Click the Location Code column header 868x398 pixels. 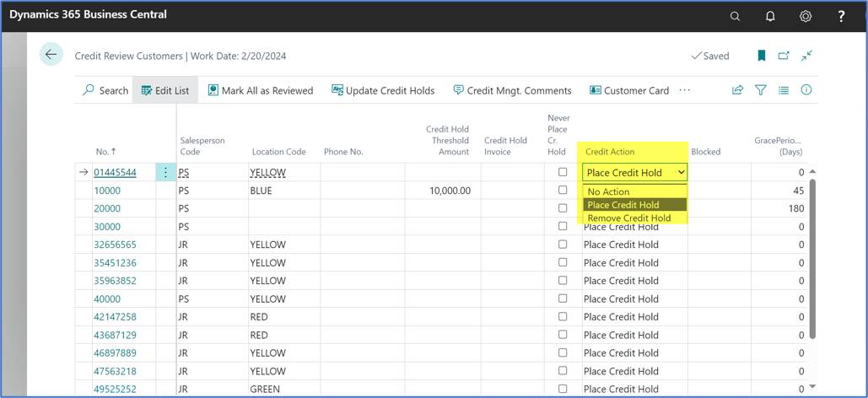click(279, 152)
